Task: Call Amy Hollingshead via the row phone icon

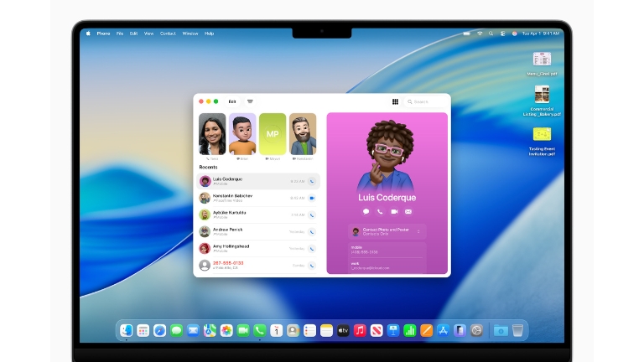Action: [x=312, y=249]
